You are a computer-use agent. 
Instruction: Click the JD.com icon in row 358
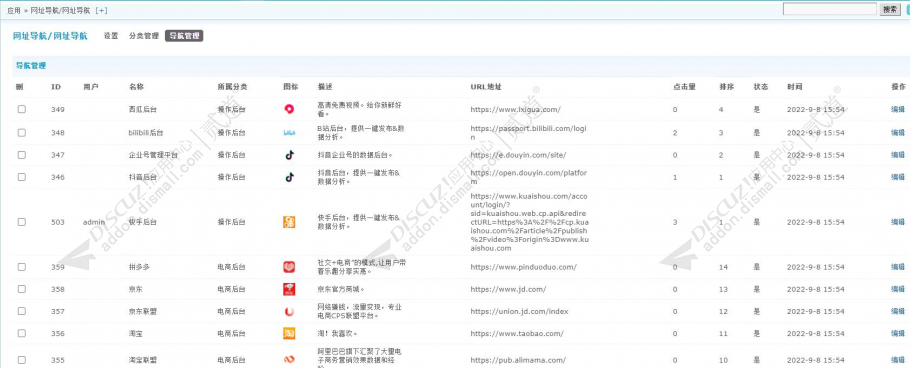click(289, 289)
